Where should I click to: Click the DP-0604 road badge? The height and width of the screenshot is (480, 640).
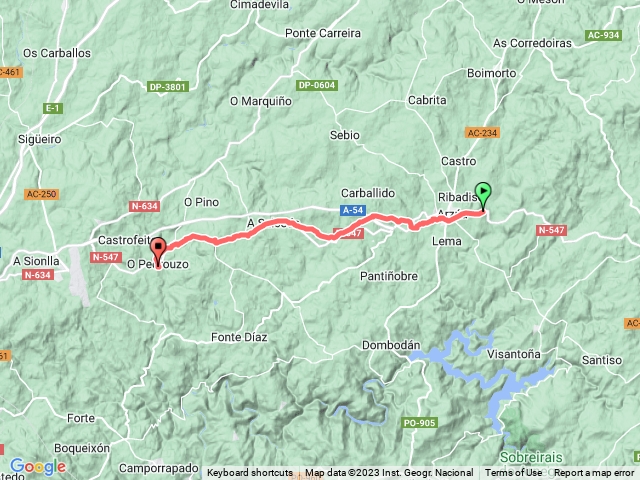(x=317, y=85)
